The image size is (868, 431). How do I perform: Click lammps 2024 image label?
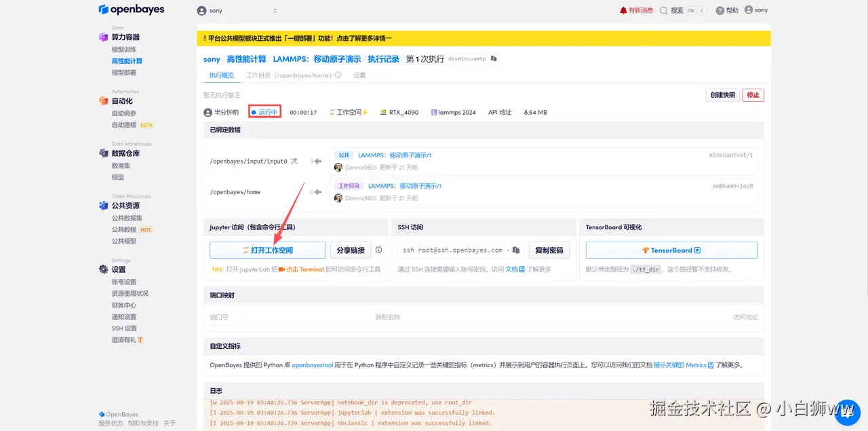pos(453,113)
